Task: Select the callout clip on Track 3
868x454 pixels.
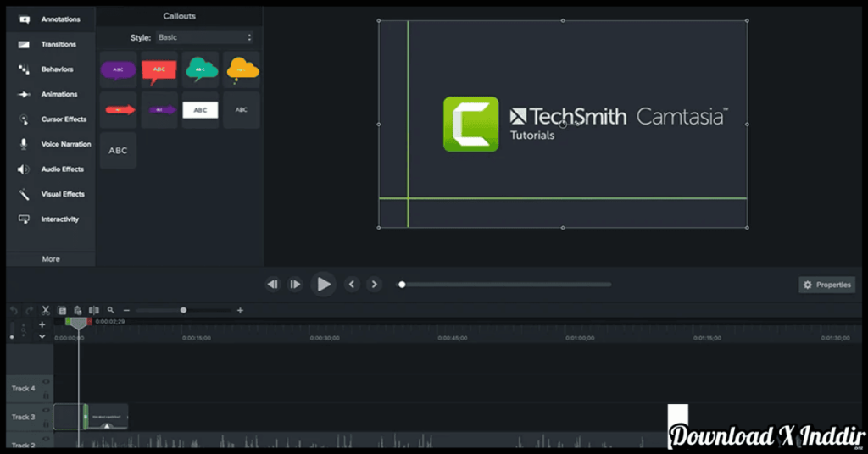Action: pyautogui.click(x=106, y=417)
